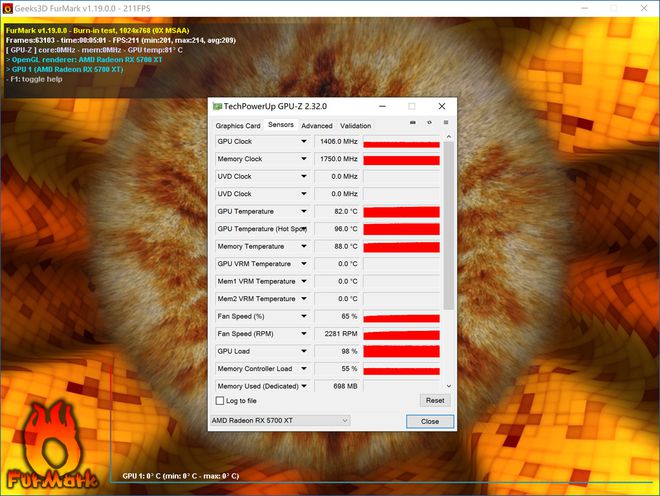Click the GPU-Z title bar app icon
This screenshot has width=660, height=496.
pyautogui.click(x=217, y=105)
